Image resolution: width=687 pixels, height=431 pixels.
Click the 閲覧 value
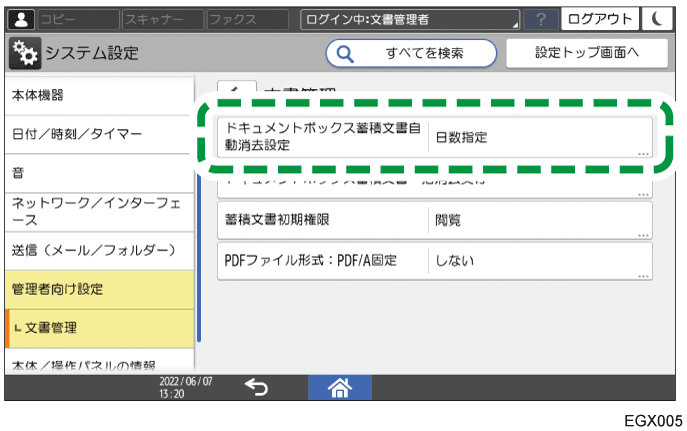coord(448,220)
